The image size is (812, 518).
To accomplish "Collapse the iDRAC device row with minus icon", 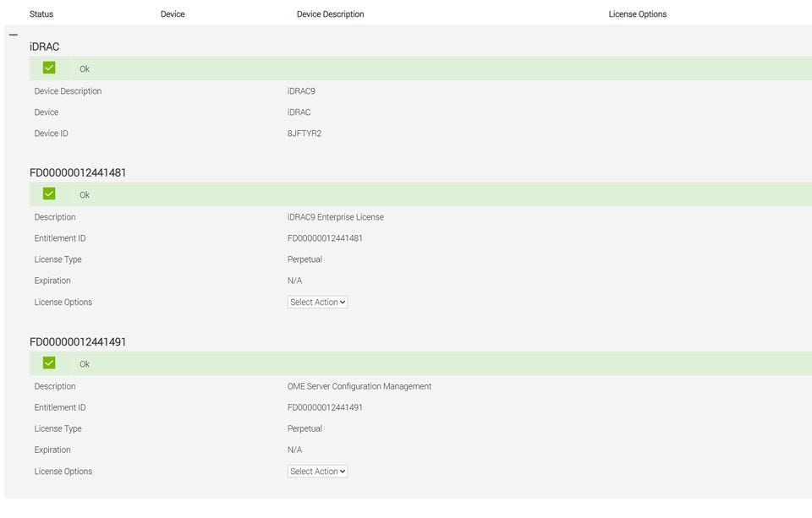I will [x=14, y=35].
